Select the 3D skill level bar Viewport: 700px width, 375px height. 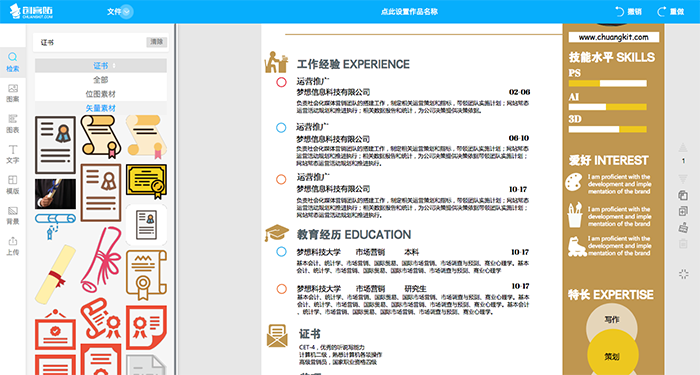point(608,129)
